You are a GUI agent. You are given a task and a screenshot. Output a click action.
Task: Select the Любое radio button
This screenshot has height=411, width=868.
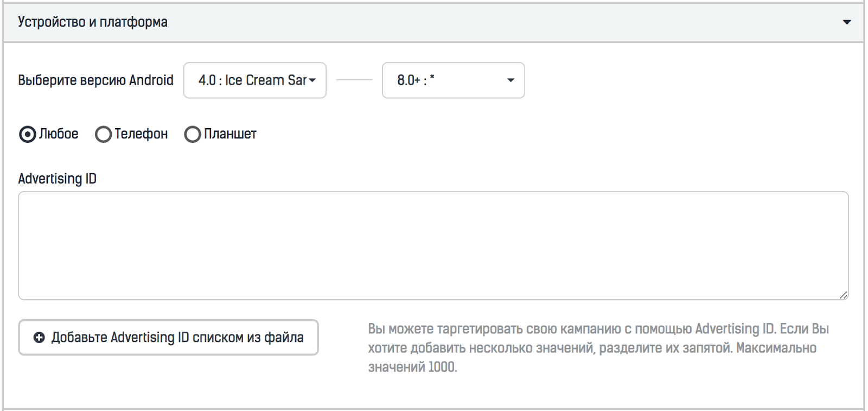click(x=27, y=134)
